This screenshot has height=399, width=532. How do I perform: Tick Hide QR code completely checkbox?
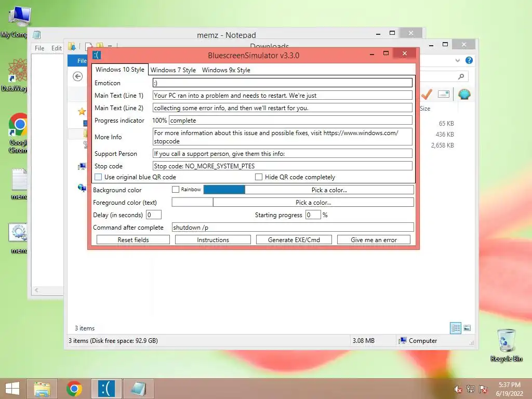259,177
